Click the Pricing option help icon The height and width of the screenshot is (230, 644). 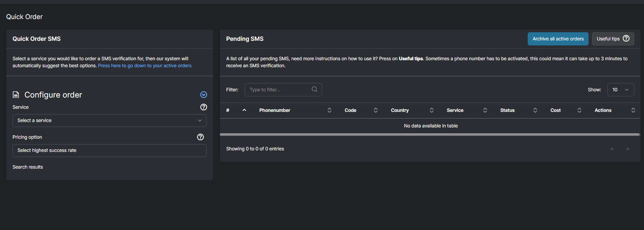point(200,137)
